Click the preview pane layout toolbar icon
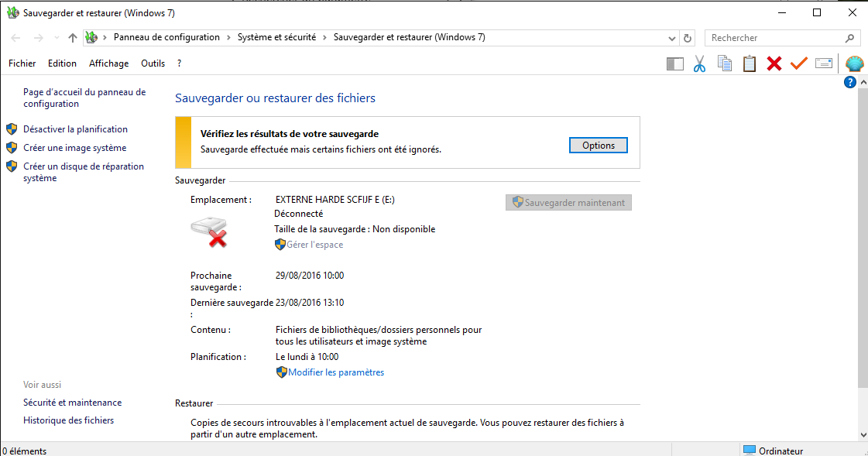The width and height of the screenshot is (868, 456). [x=674, y=63]
